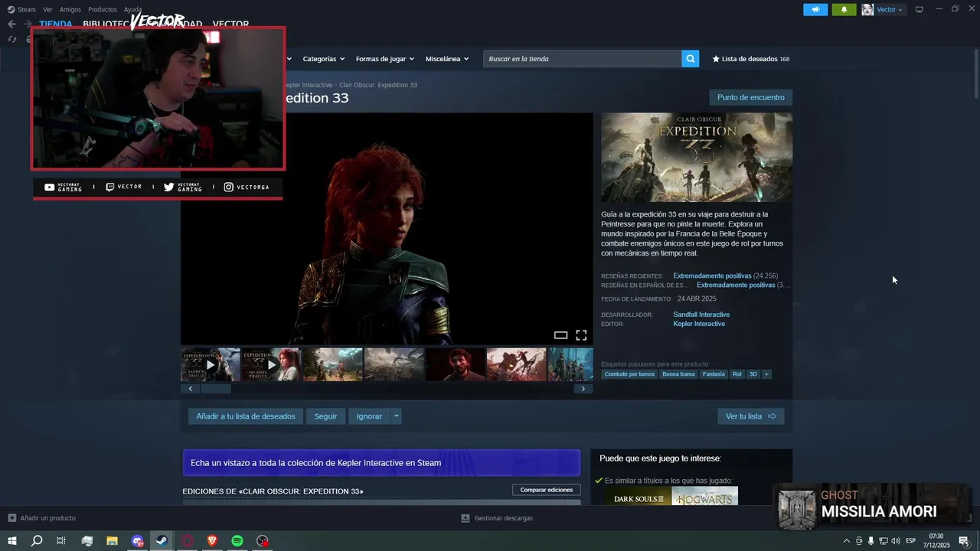
Task: Click the Buscar en la tienda field
Action: click(x=583, y=59)
